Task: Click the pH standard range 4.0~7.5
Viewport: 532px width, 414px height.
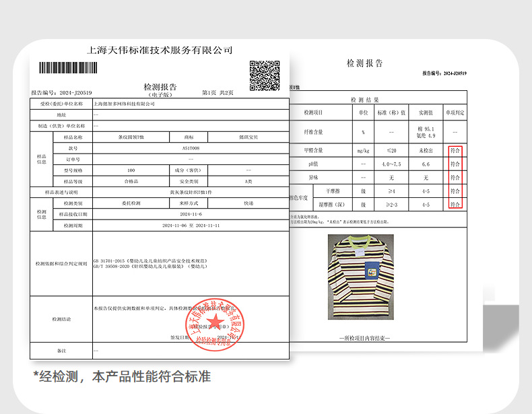Action: [x=391, y=164]
